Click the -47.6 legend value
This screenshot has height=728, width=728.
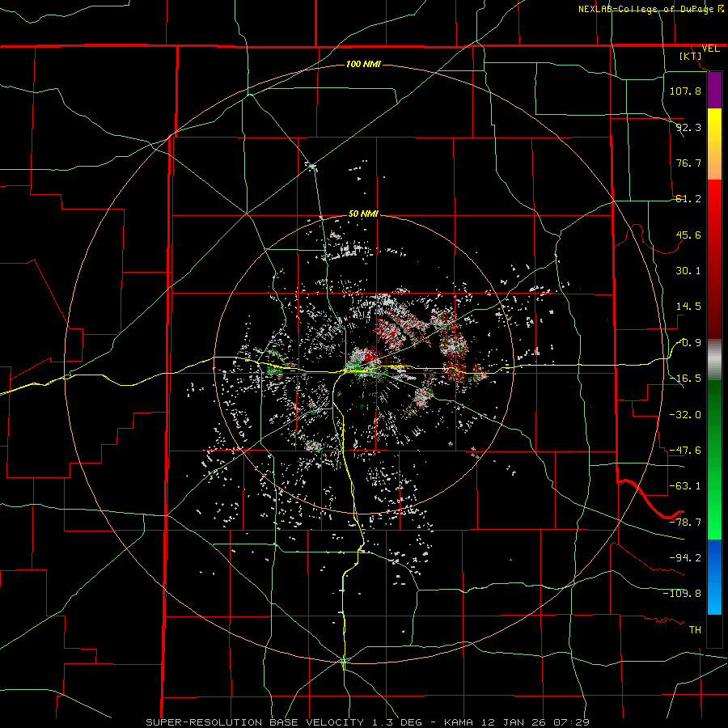click(685, 451)
